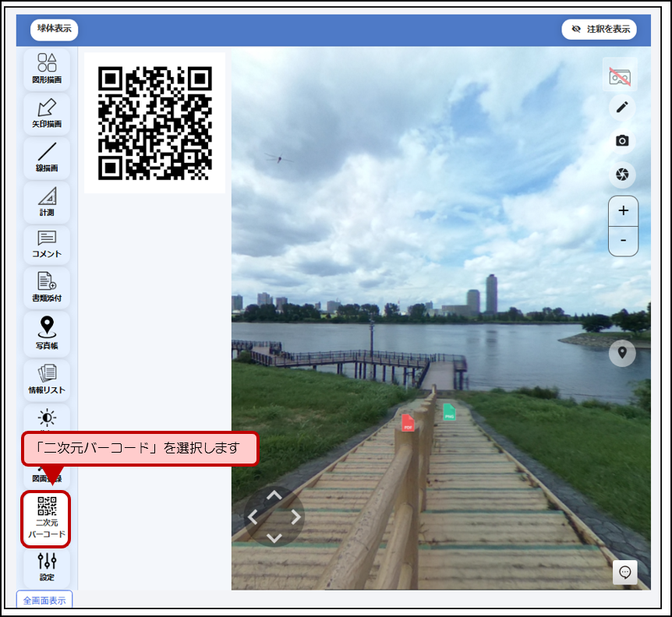The height and width of the screenshot is (617, 672).
Task: Open the chat bubble icon bottom corner
Action: (625, 572)
